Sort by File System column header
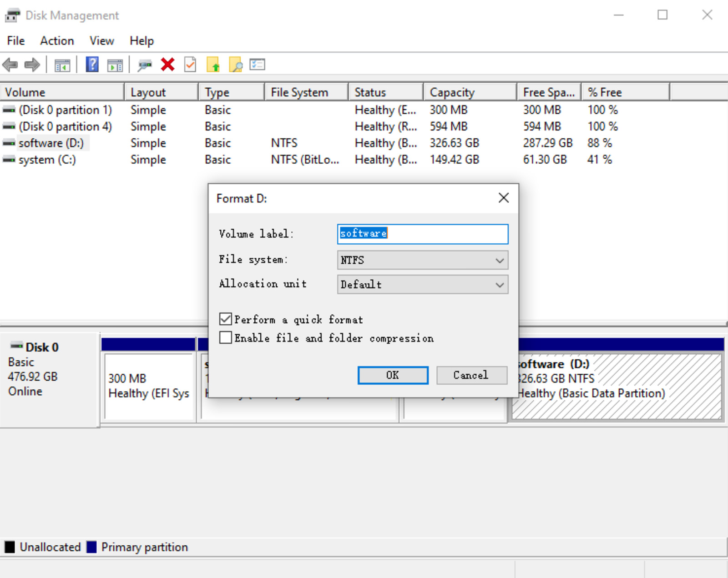The height and width of the screenshot is (578, 728). click(307, 92)
